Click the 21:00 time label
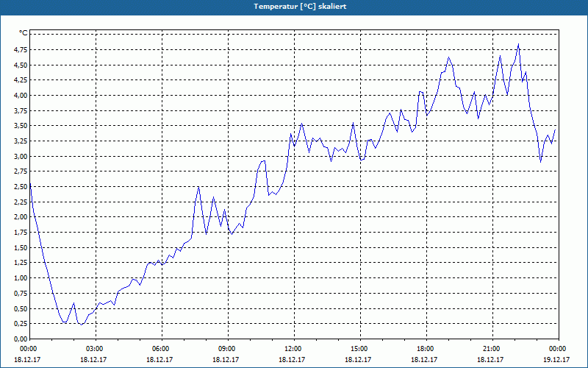Viewport: 588px width, 368px height. [492, 349]
